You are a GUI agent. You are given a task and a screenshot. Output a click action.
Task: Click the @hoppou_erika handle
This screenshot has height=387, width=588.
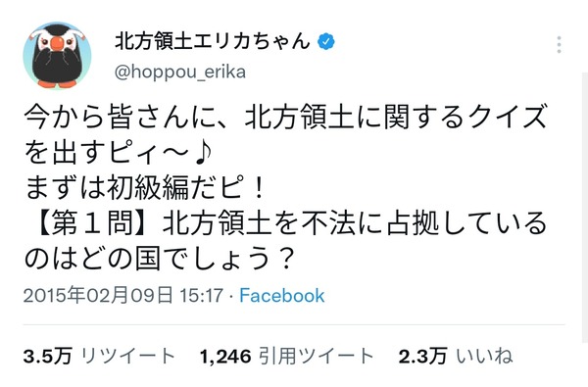[x=180, y=72]
